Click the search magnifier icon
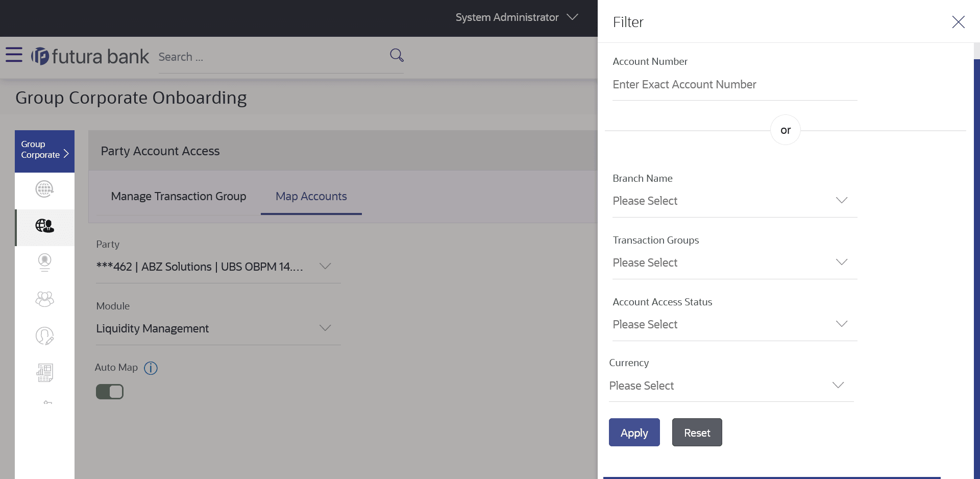Screen dimensions: 980x479 (x=397, y=55)
